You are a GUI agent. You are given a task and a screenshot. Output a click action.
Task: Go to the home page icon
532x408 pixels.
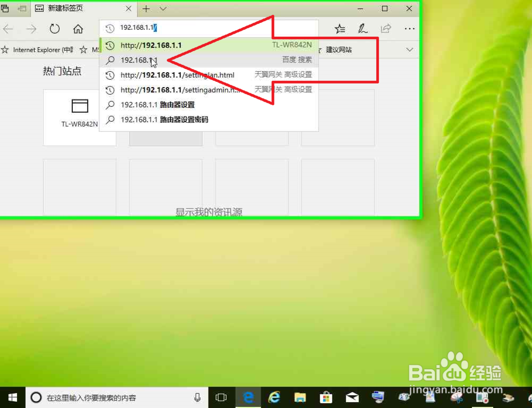(x=78, y=29)
